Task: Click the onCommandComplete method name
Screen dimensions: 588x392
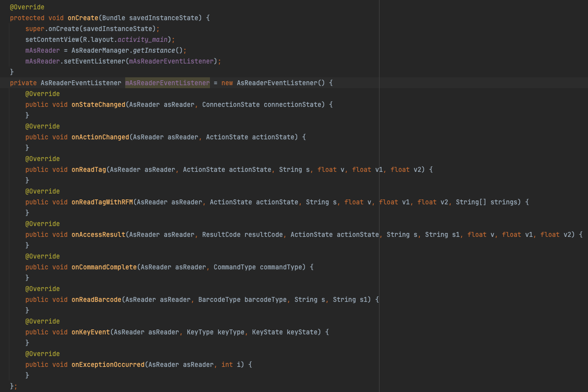Action: click(x=104, y=267)
